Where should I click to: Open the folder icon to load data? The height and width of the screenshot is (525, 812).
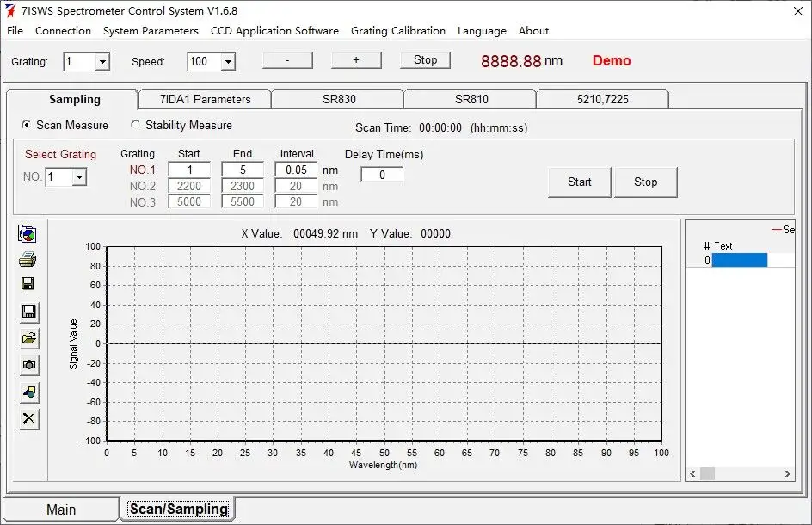tap(29, 338)
